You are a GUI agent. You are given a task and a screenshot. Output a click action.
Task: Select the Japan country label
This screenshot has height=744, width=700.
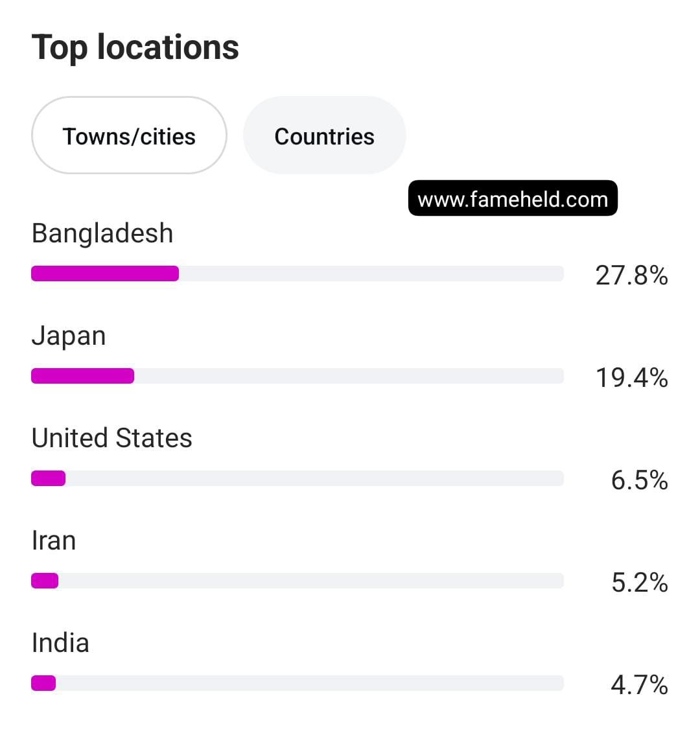click(x=68, y=336)
